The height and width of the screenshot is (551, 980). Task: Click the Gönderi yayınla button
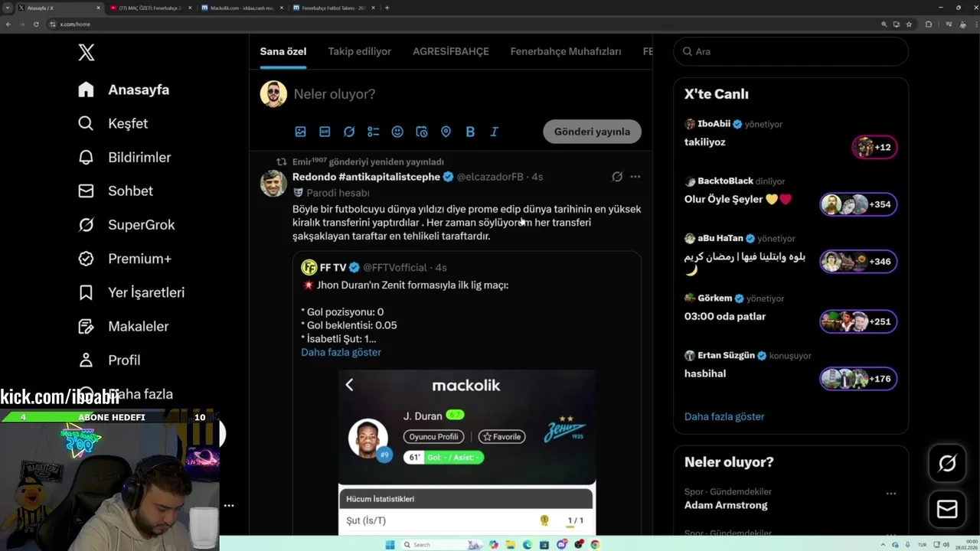click(592, 132)
